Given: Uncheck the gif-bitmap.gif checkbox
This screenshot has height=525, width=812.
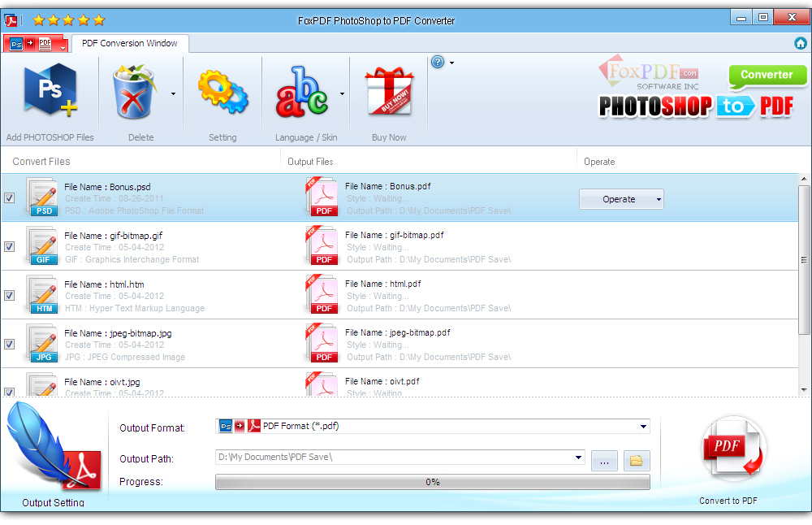Looking at the screenshot, I should pyautogui.click(x=9, y=247).
